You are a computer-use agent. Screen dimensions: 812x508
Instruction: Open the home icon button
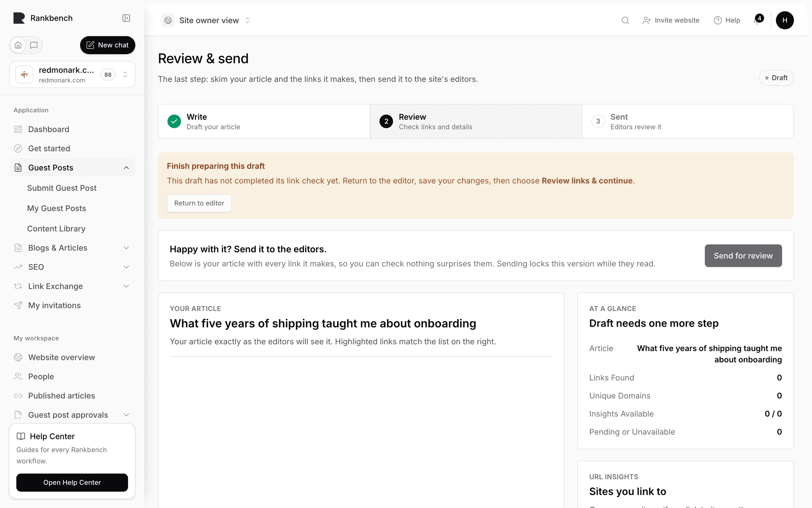tap(18, 45)
